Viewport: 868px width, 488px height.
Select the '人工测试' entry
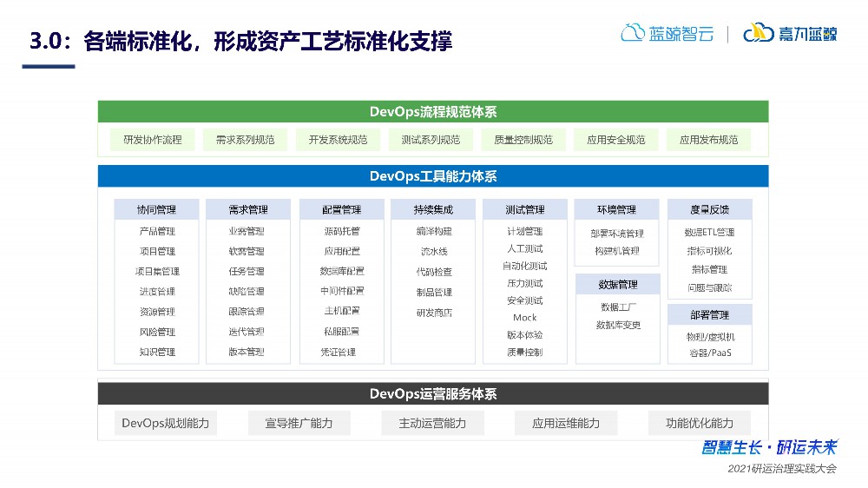coord(525,248)
